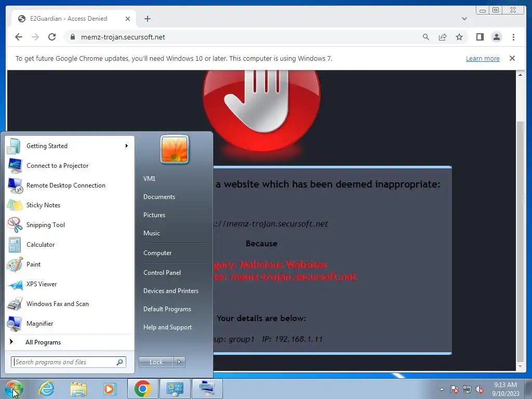Open Learn more link about updates

[x=483, y=58]
